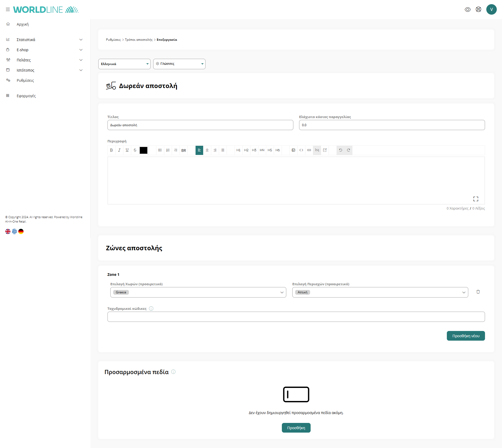This screenshot has height=448, width=502.
Task: Toggle underline formatting
Action: pyautogui.click(x=127, y=150)
